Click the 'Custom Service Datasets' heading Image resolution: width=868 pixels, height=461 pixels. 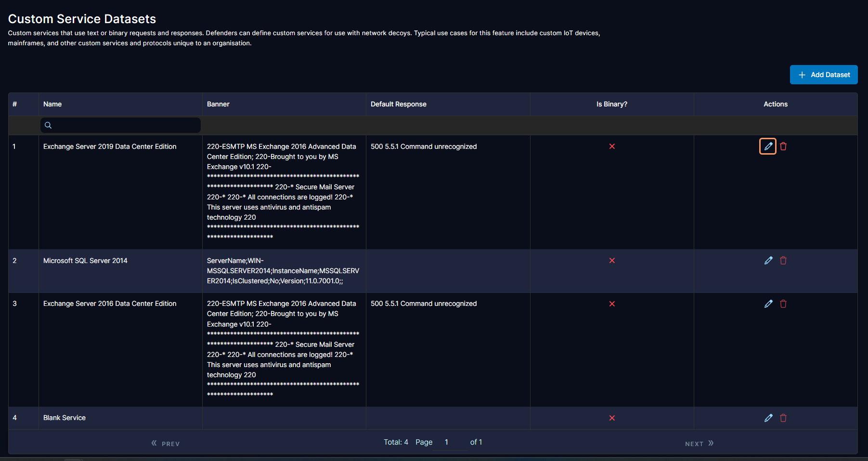pyautogui.click(x=82, y=19)
